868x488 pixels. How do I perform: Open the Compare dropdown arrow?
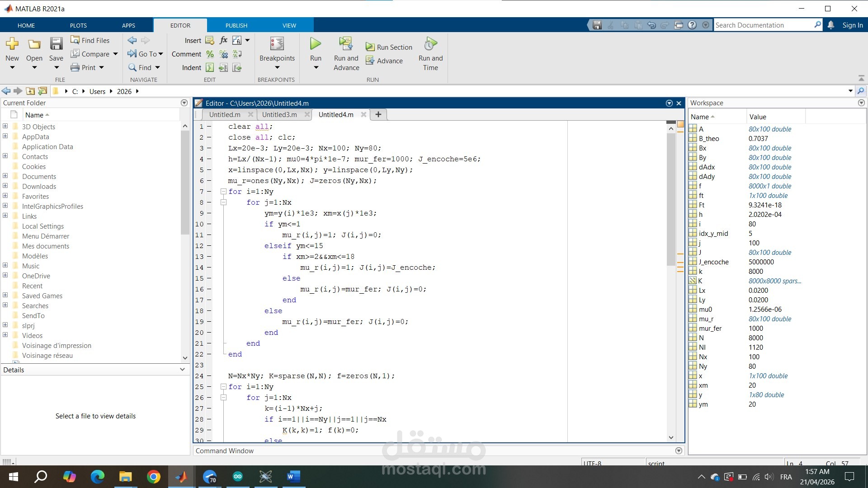(115, 54)
